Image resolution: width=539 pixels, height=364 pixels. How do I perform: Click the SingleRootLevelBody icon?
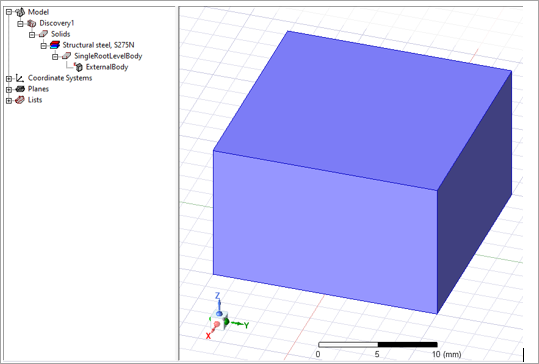coord(66,56)
